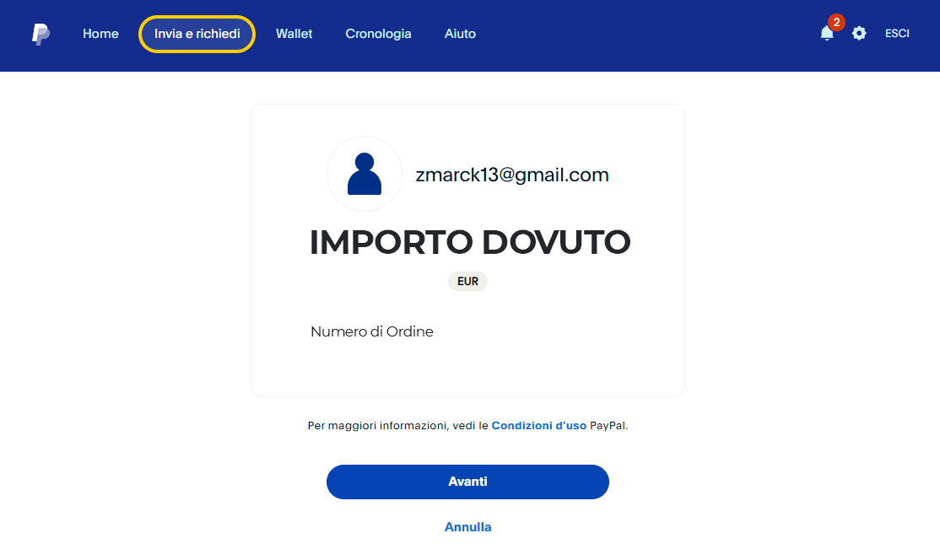Screen dimensions: 940x560
Task: Click the red notification count badge
Action: pyautogui.click(x=836, y=22)
